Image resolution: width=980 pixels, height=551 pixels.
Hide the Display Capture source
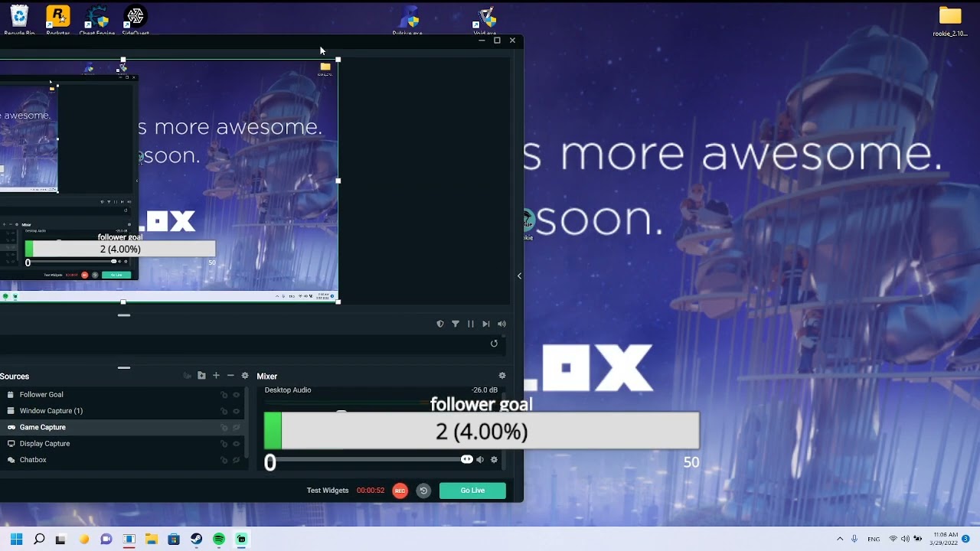tap(236, 444)
